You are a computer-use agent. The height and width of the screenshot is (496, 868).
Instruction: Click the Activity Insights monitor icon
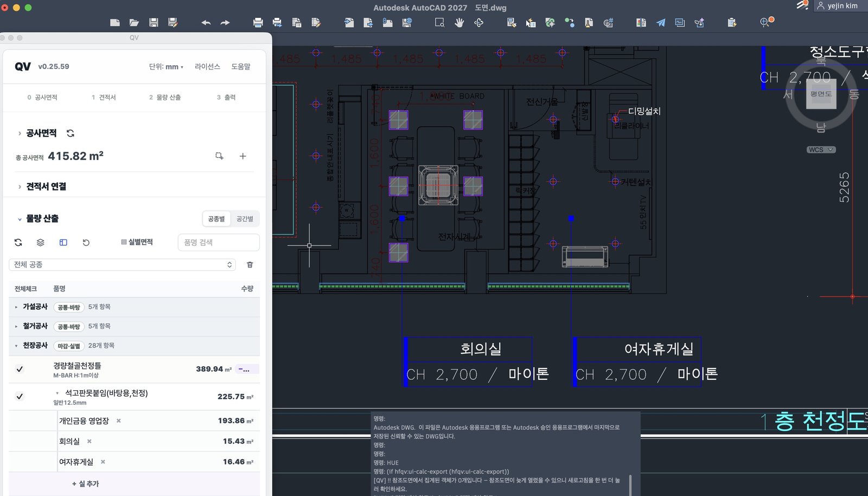(x=680, y=22)
